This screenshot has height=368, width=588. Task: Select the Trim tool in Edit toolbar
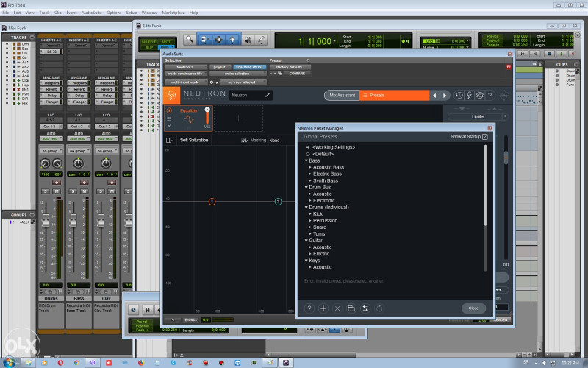[x=205, y=40]
